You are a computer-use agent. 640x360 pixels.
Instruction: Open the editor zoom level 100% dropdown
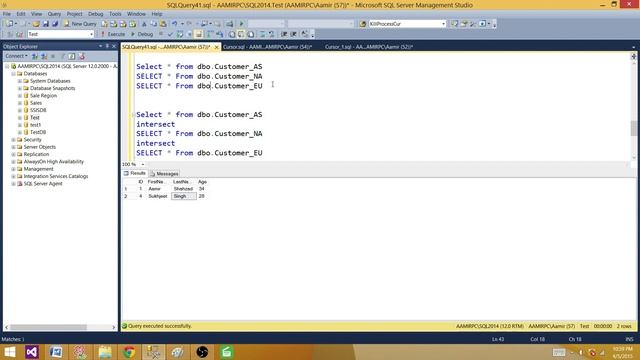tap(143, 164)
